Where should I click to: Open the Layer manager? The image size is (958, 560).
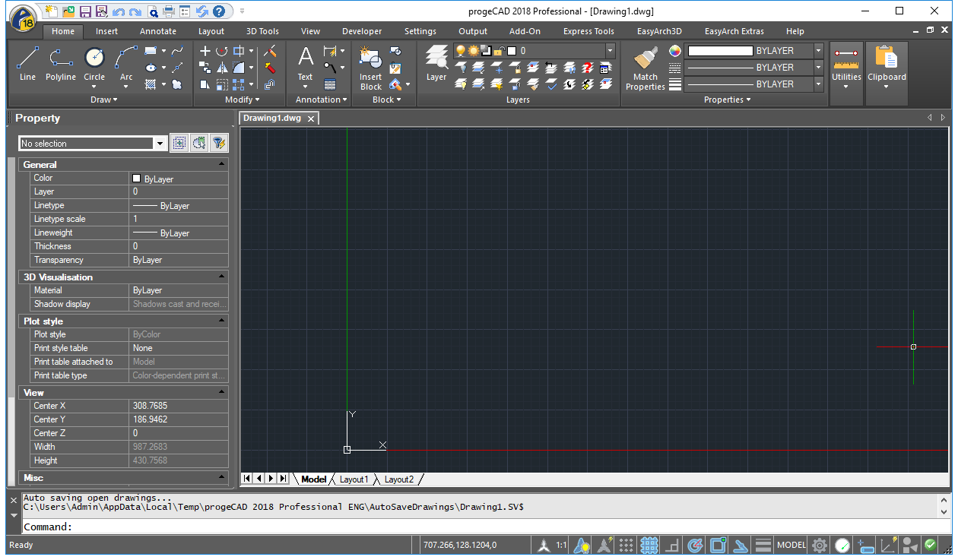(x=436, y=64)
